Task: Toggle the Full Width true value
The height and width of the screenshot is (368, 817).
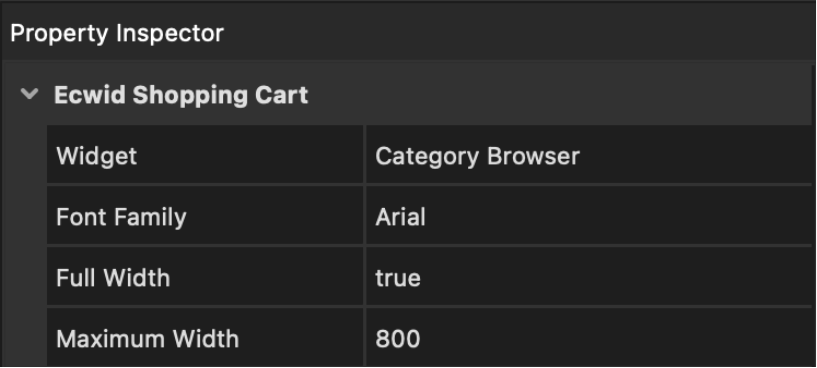Action: tap(589, 276)
